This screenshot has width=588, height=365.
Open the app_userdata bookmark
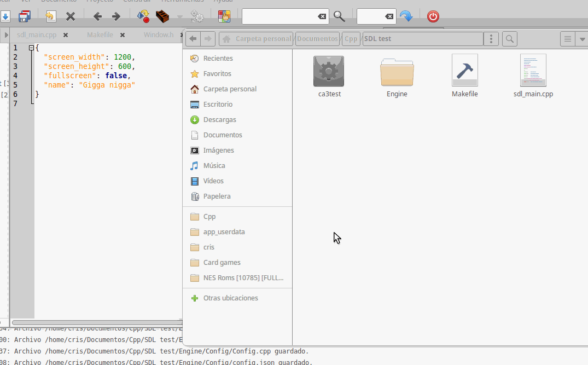tap(237, 232)
